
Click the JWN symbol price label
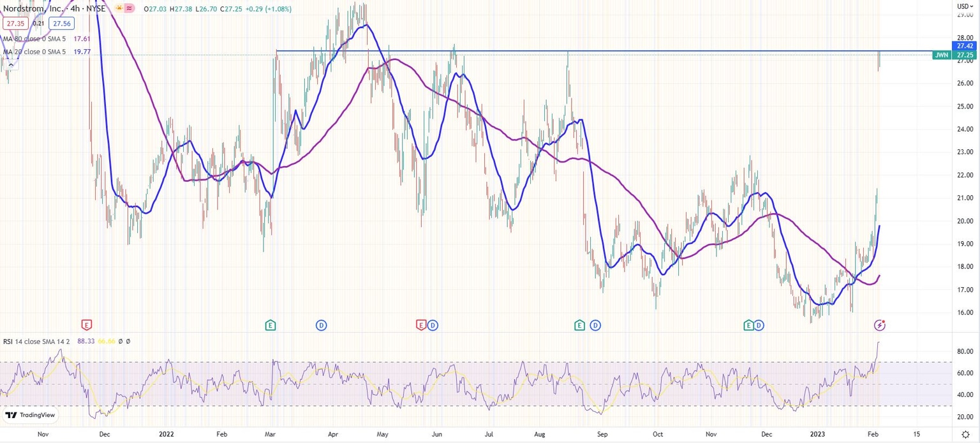tap(941, 55)
